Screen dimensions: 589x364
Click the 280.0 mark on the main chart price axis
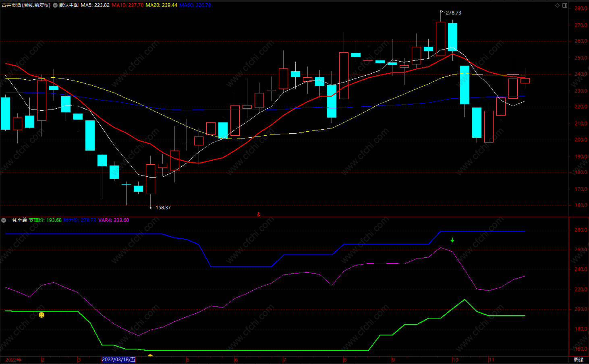(581, 8)
